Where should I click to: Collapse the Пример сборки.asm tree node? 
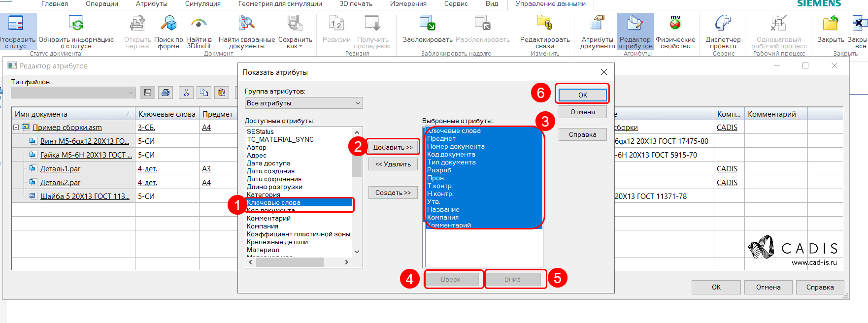16,128
